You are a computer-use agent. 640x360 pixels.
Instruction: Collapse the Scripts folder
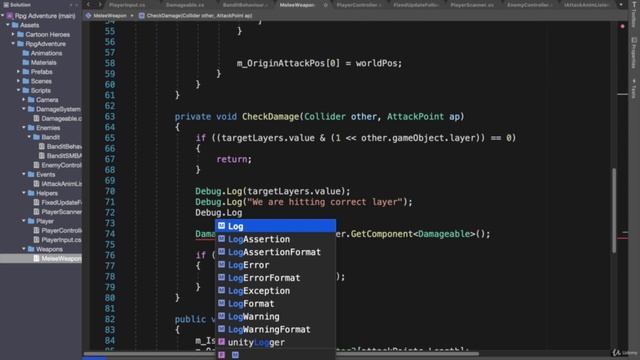point(18,90)
